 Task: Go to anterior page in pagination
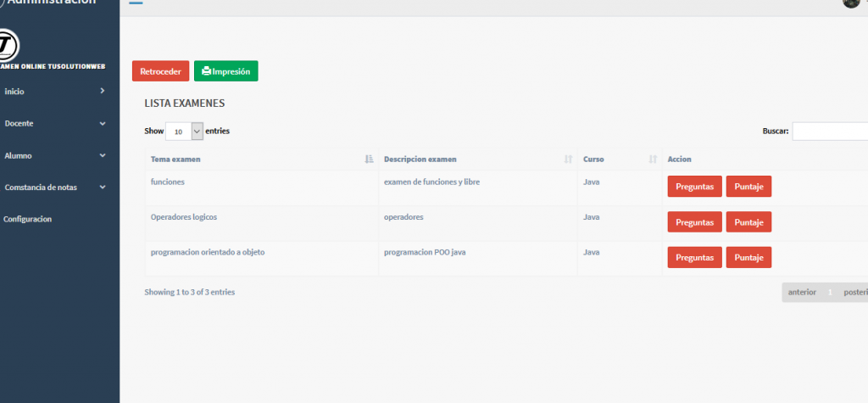[802, 293]
